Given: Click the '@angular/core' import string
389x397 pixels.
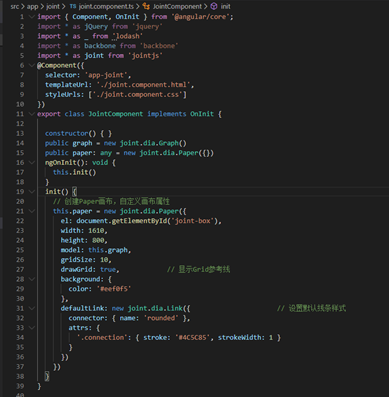Looking at the screenshot, I should pos(201,17).
